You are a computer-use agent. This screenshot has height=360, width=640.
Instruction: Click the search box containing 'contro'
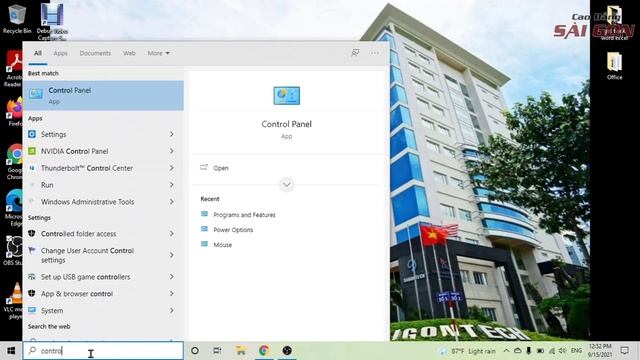point(103,351)
